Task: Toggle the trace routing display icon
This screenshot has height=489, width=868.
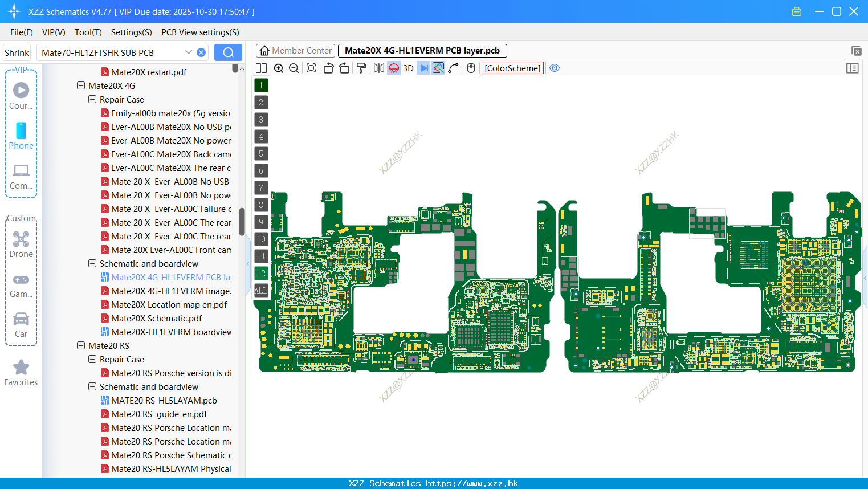Action: pyautogui.click(x=438, y=68)
